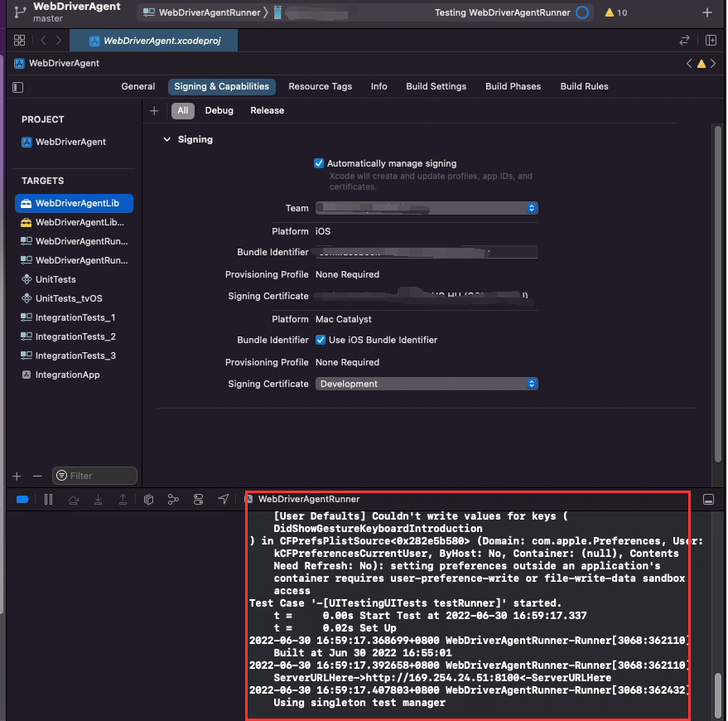Viewport: 728px width, 721px height.
Task: Toggle the breakpoints activation button
Action: point(22,500)
